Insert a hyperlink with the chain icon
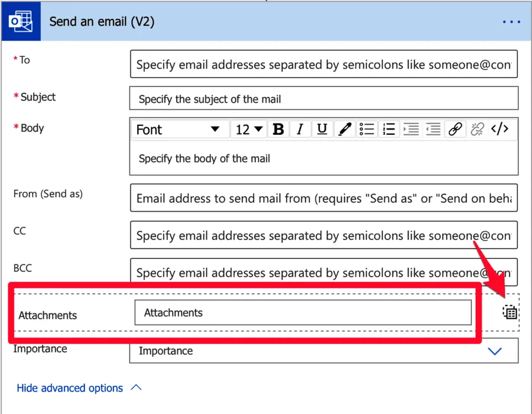532x414 pixels. tap(455, 130)
